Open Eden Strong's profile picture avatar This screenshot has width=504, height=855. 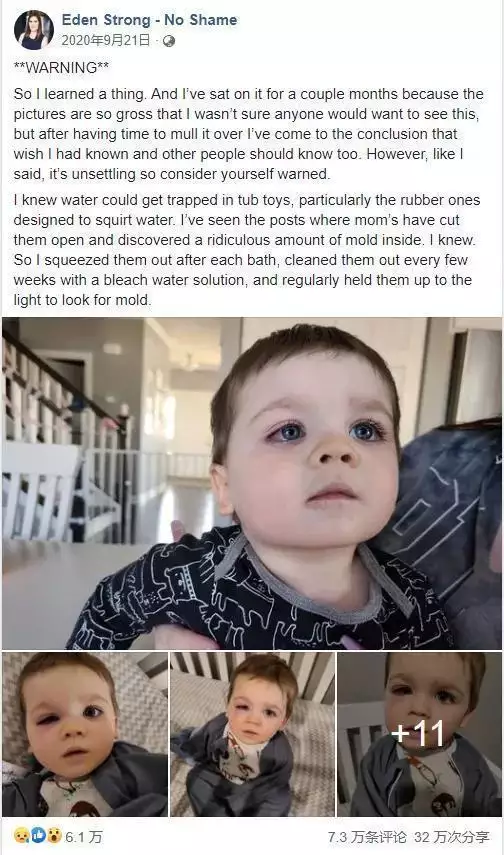[34, 30]
